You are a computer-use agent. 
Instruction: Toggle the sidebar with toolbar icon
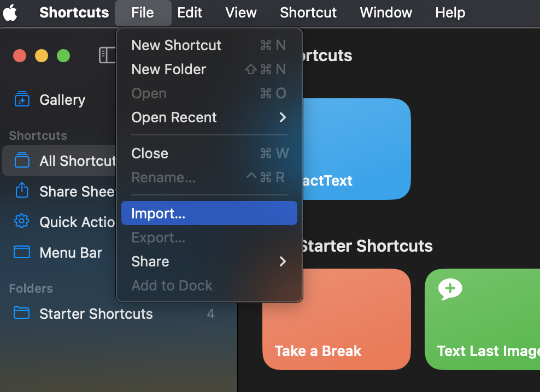coord(107,55)
